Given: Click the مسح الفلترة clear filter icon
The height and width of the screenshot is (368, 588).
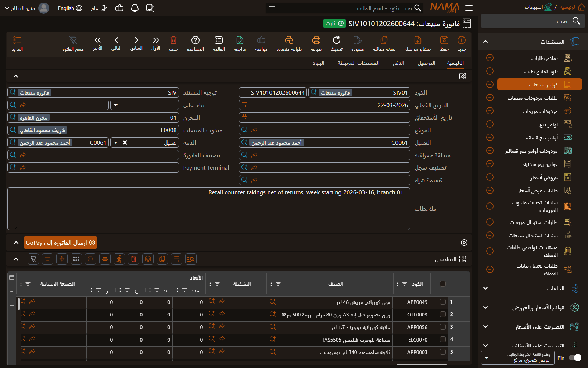Looking at the screenshot, I should 73,40.
